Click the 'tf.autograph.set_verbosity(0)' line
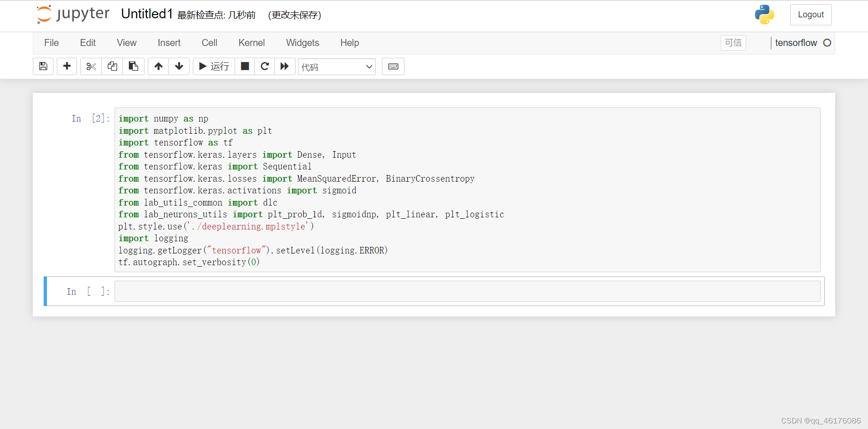Viewport: 868px width, 429px height. click(189, 262)
